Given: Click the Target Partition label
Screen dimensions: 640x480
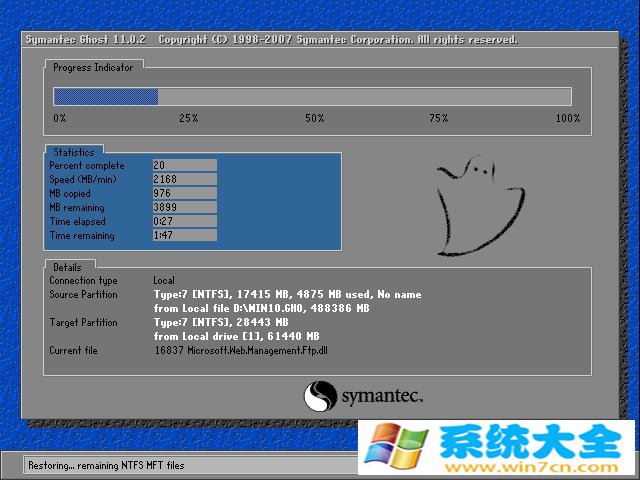Looking at the screenshot, I should click(x=84, y=323).
